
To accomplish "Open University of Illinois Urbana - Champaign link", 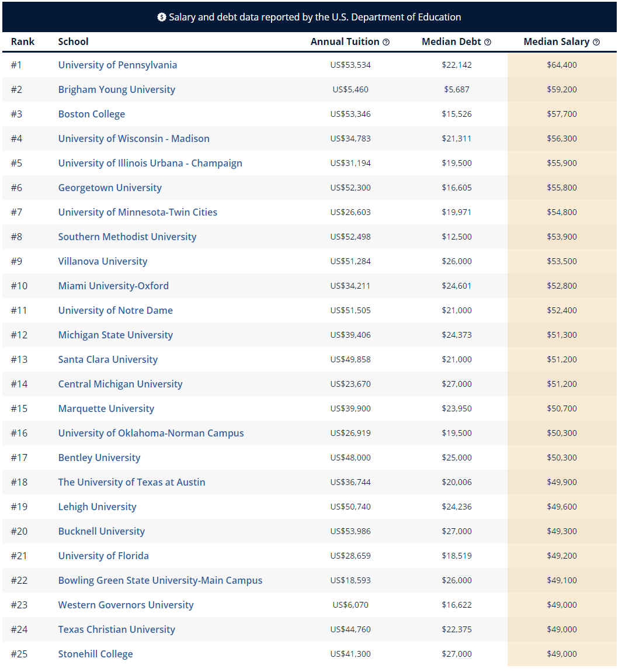I will (150, 163).
